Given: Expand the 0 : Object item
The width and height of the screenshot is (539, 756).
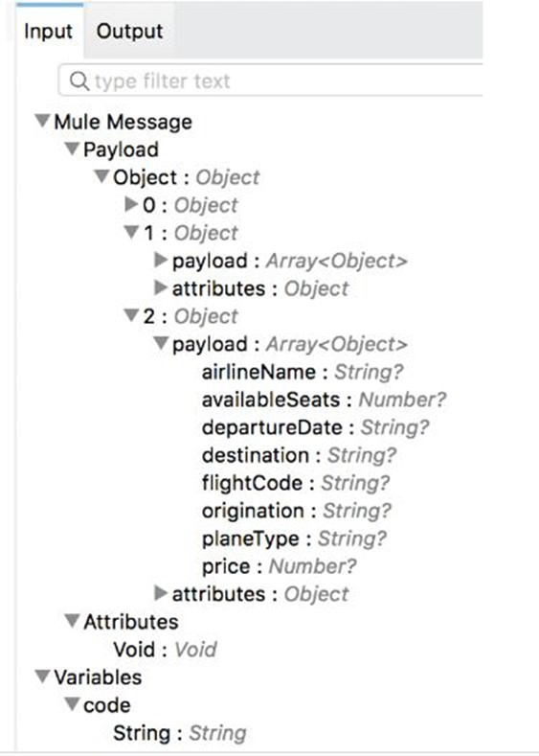Looking at the screenshot, I should [131, 204].
